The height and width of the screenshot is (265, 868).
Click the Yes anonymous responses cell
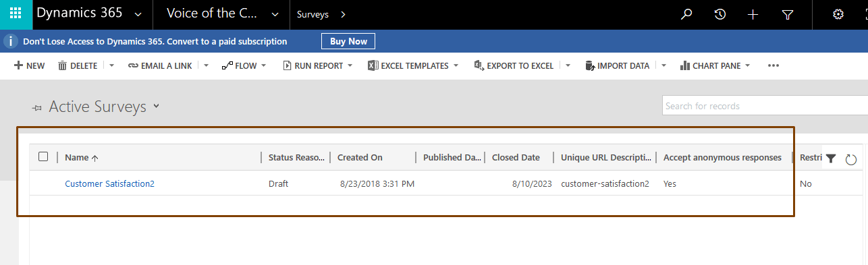pos(670,183)
